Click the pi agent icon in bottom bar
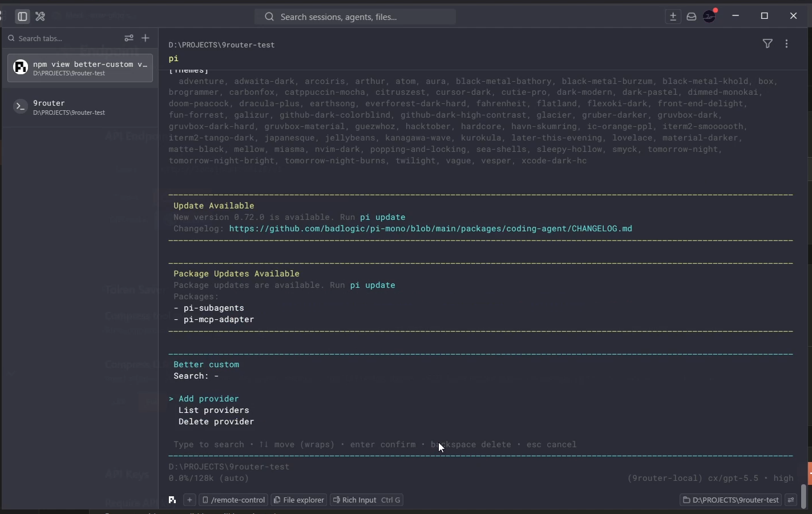 [x=172, y=500]
